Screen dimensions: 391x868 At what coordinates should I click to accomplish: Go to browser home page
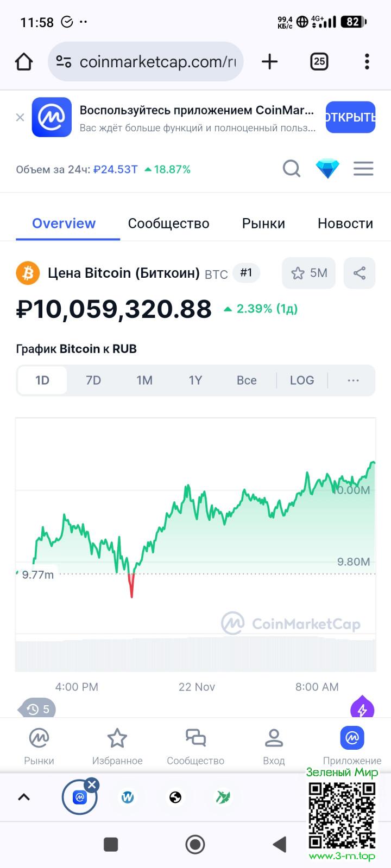[24, 62]
